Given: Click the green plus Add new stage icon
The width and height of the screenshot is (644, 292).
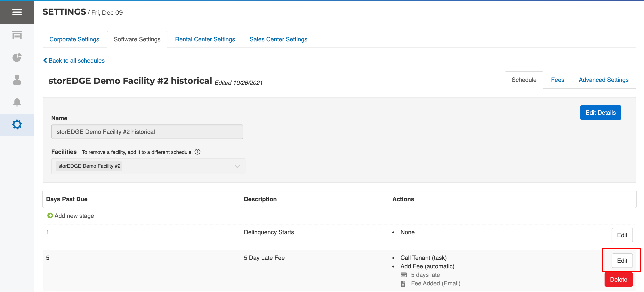Looking at the screenshot, I should pyautogui.click(x=50, y=215).
